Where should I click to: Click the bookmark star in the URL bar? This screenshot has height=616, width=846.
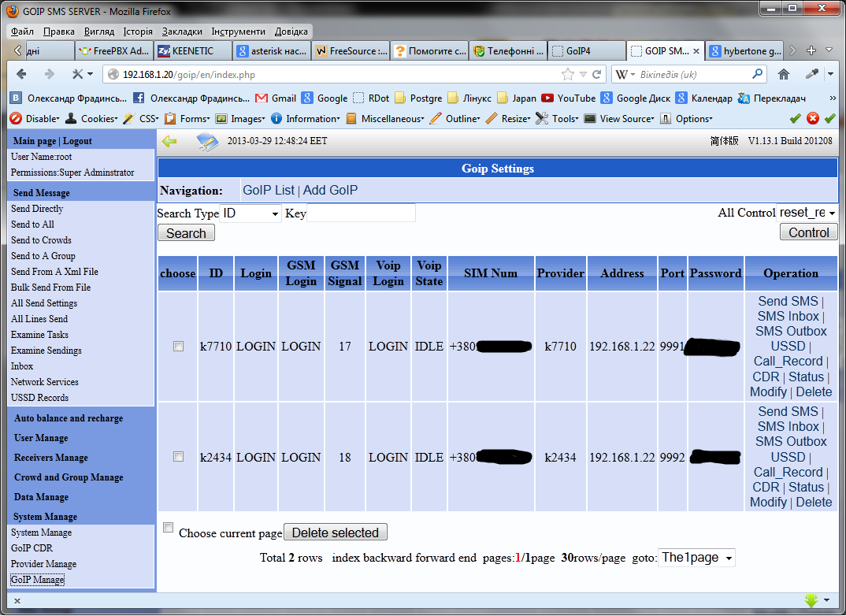point(567,75)
